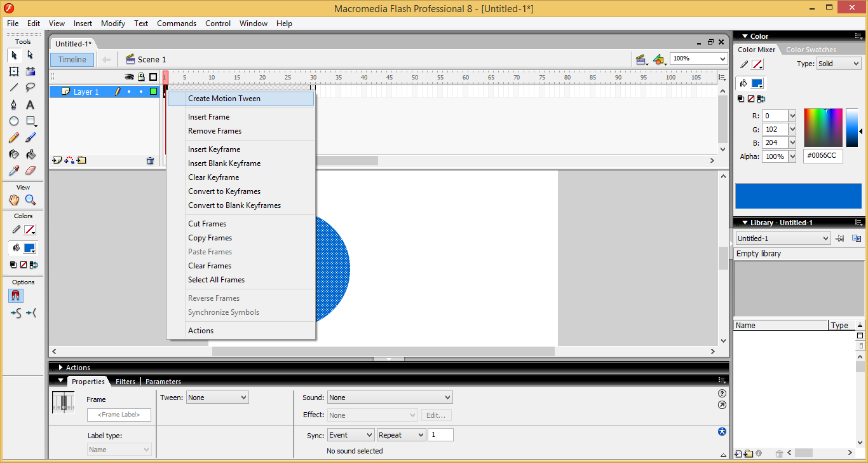Screen dimensions: 868x463
Task: Click Swap Colors in the Tools panel
Action: click(34, 265)
